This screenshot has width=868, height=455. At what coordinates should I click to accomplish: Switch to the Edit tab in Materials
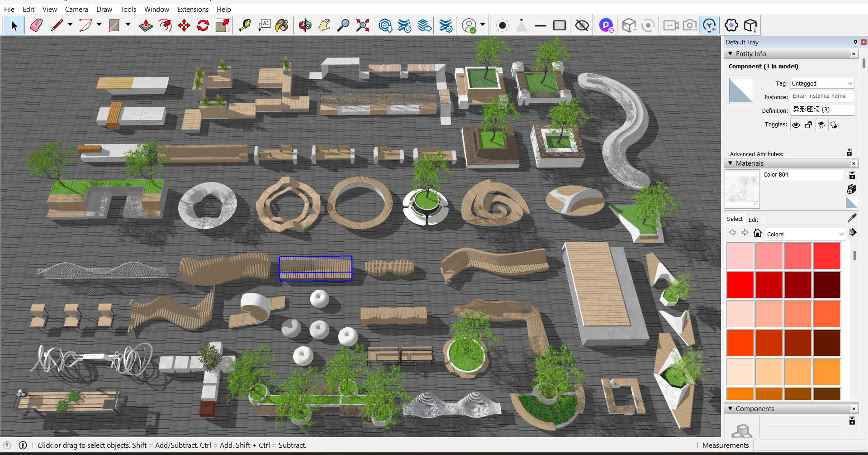753,220
